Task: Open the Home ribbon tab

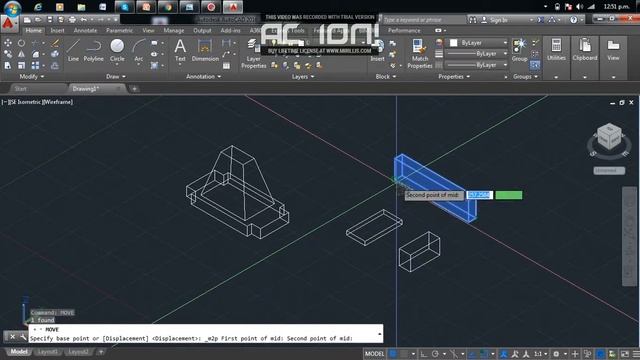Action: 33,31
